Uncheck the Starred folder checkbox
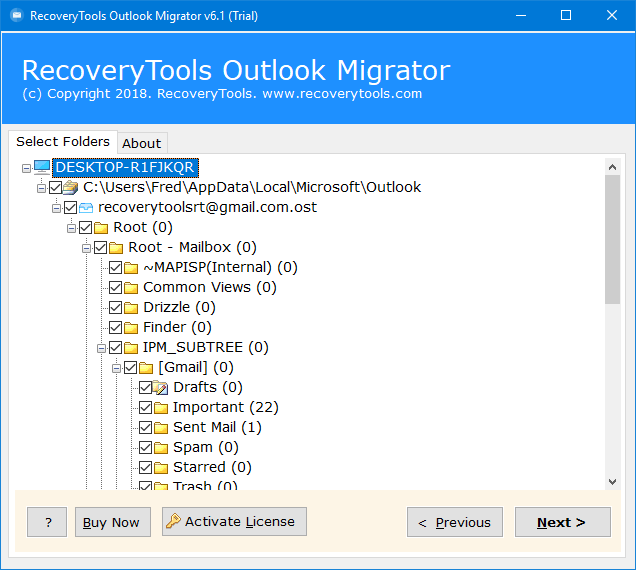Viewport: 636px width, 570px height. tap(146, 467)
